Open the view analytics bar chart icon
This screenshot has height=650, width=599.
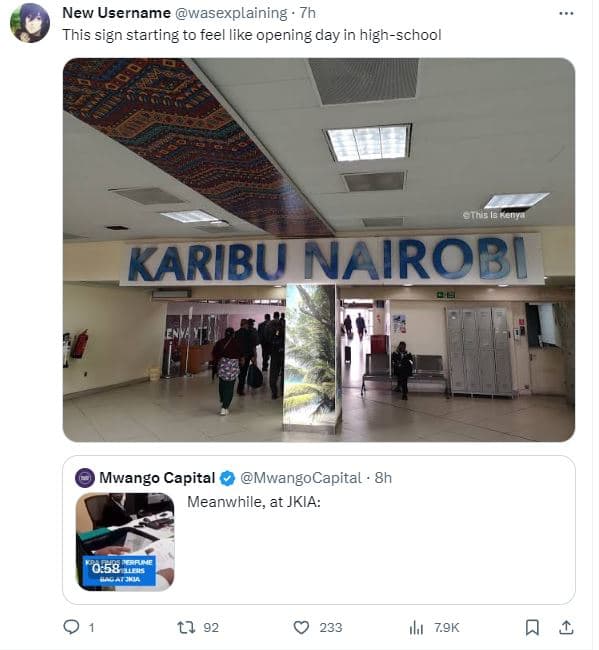coord(416,628)
